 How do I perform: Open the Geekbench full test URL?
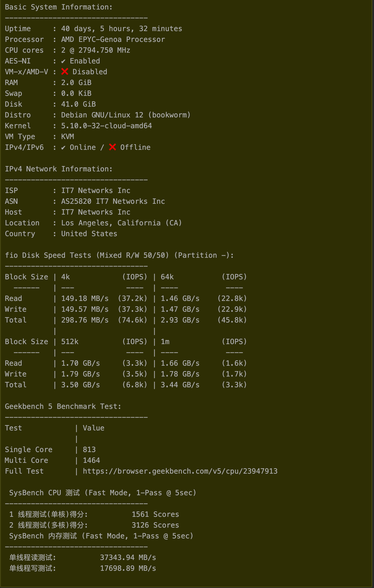180,471
